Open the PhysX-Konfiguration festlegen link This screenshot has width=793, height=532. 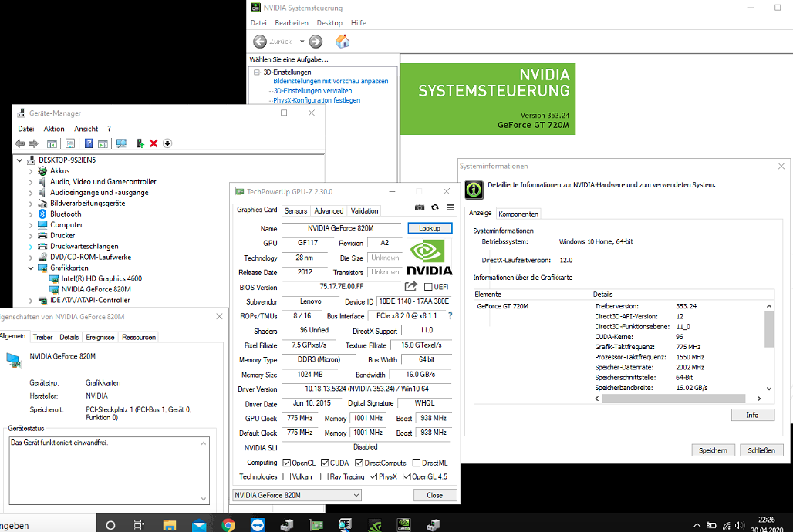[x=317, y=100]
